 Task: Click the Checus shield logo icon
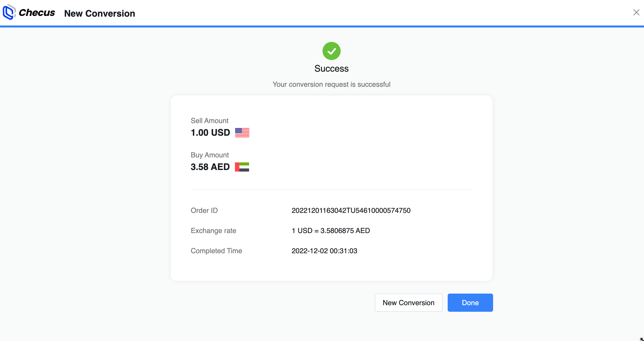click(x=9, y=12)
